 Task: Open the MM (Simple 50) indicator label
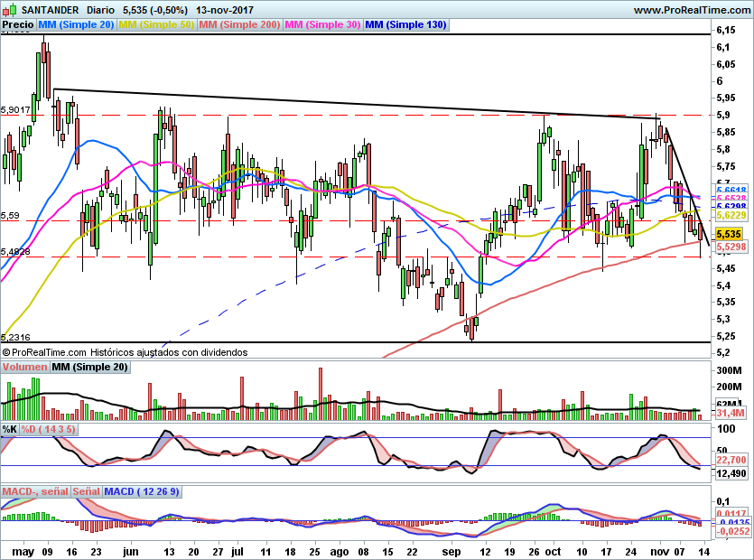point(156,25)
